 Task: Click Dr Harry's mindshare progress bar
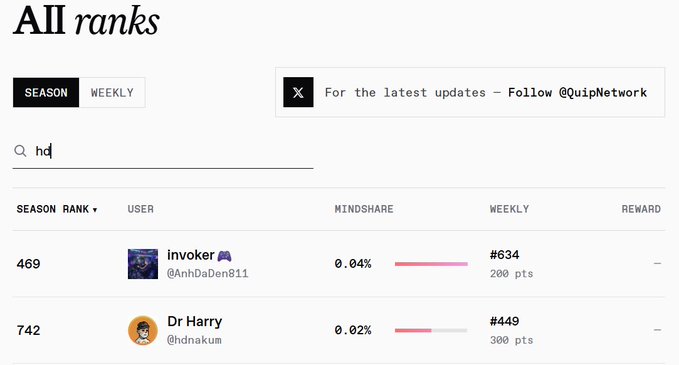(x=431, y=330)
